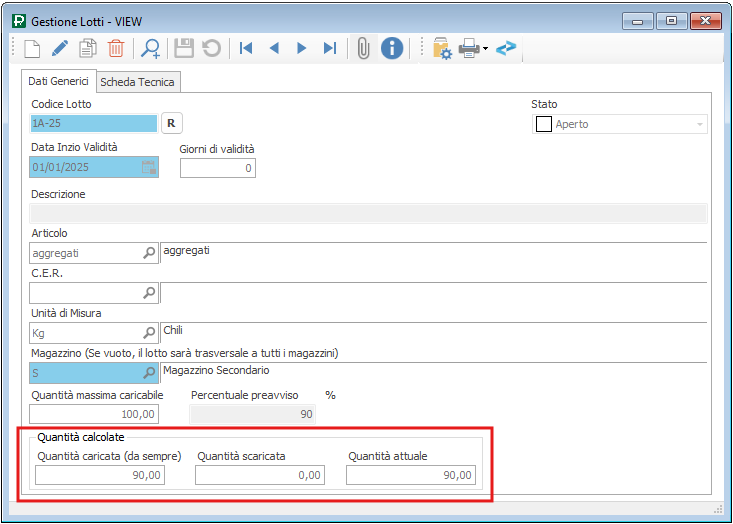Select the Dati Generici tab
Image resolution: width=733 pixels, height=524 pixels.
(x=58, y=82)
